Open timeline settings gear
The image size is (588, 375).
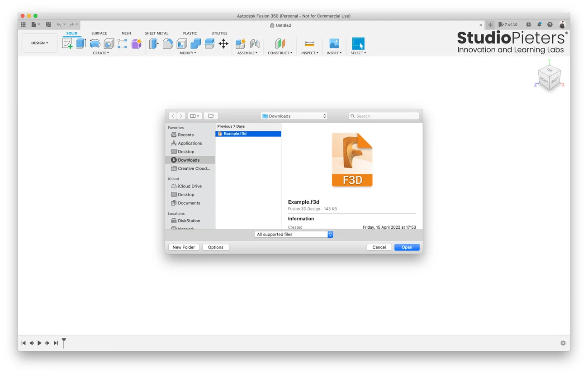coord(563,343)
